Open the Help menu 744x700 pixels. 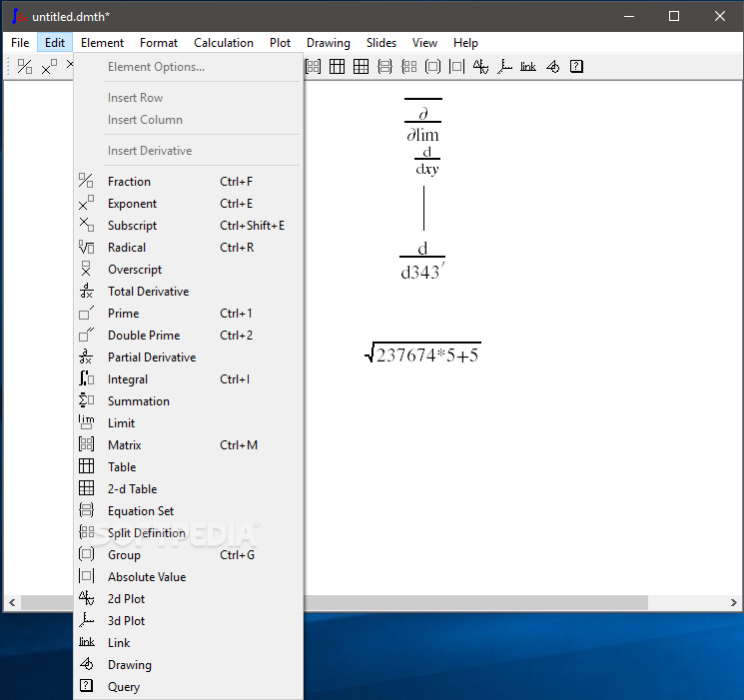465,43
